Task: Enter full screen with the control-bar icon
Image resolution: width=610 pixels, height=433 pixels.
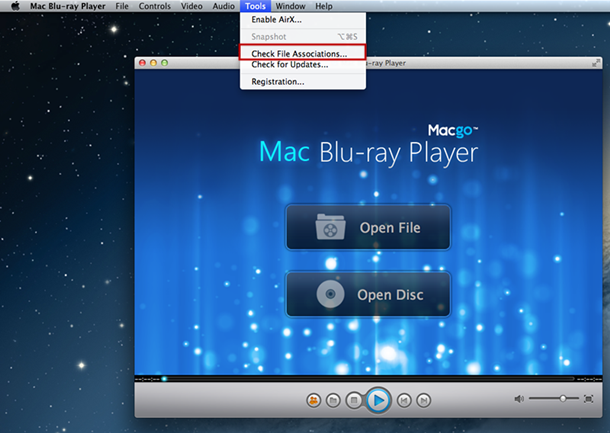Action: pos(588,399)
